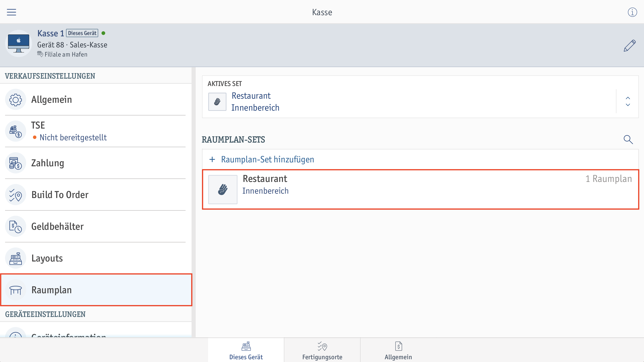644x362 pixels.
Task: Click plus icon to add Raumplan-Set
Action: pyautogui.click(x=212, y=159)
